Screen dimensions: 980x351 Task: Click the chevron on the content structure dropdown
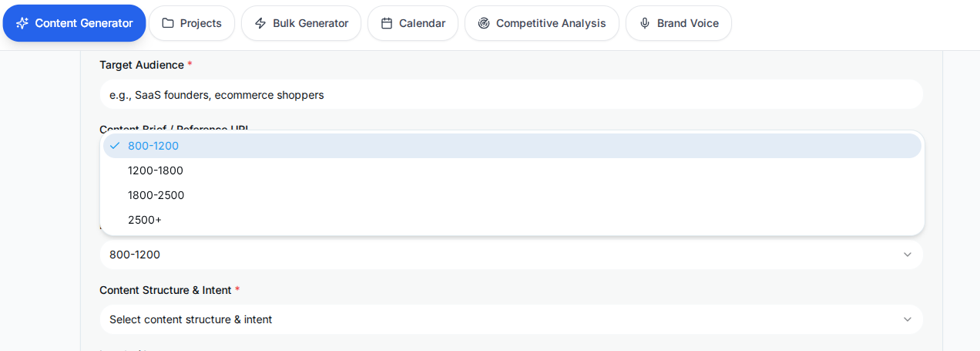(908, 319)
